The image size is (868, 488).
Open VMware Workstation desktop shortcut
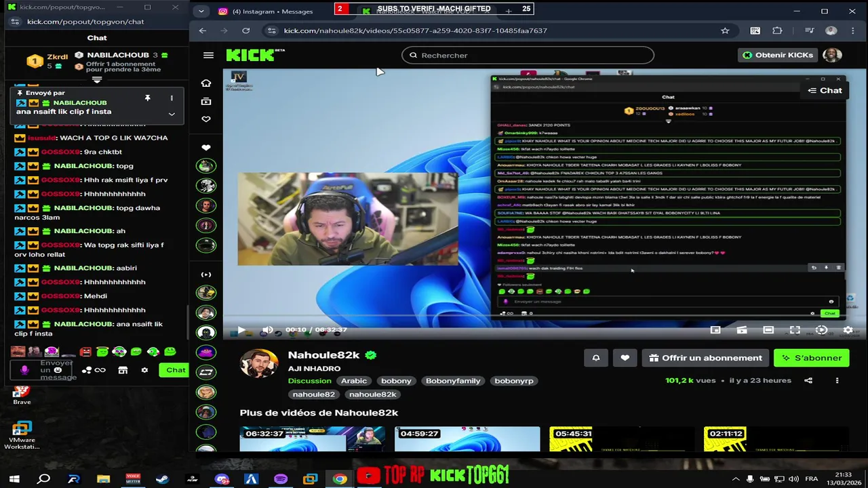pos(22,436)
